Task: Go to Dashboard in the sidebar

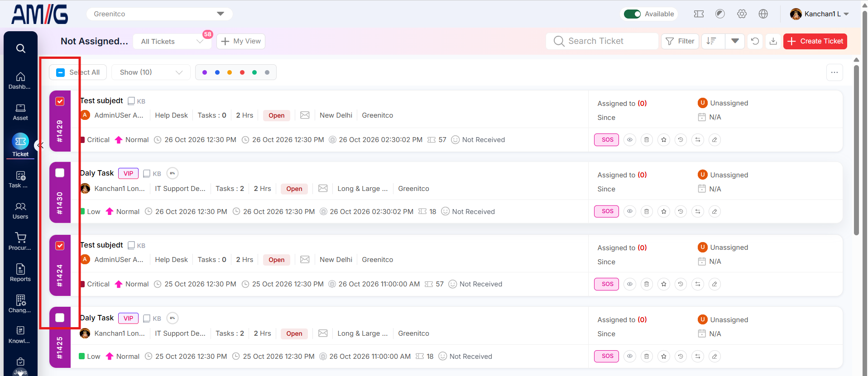Action: (x=20, y=81)
